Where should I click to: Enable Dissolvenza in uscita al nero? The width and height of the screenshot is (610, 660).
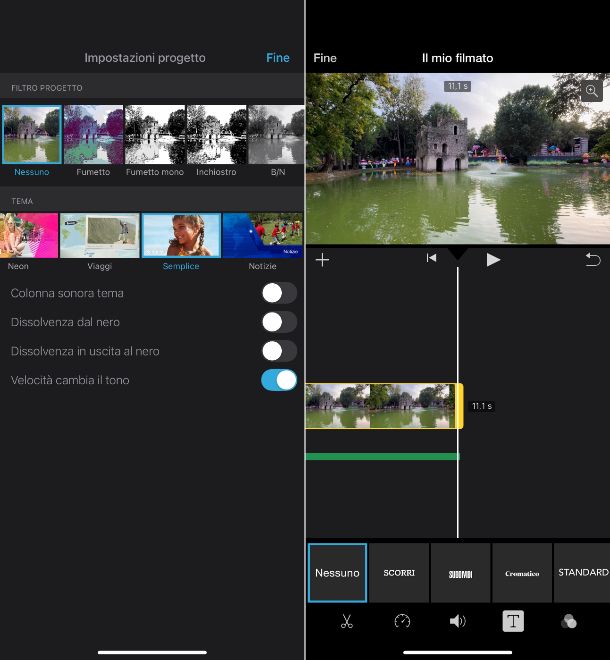tap(278, 351)
